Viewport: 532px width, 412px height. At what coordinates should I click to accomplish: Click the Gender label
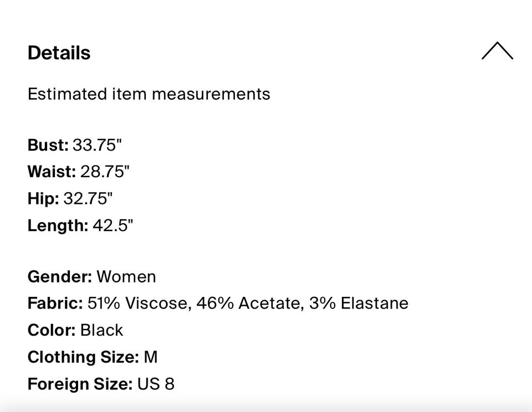click(59, 277)
